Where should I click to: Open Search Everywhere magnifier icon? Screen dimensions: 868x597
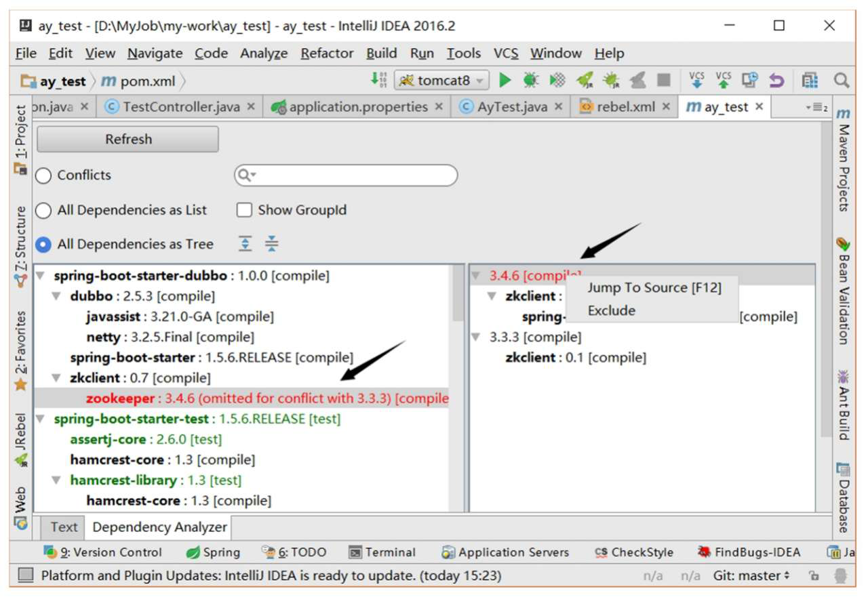tap(842, 81)
